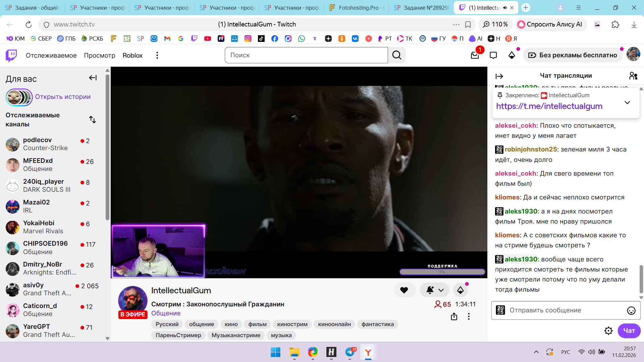Open whispers speech bubble icon
644x362 pixels.
493,55
